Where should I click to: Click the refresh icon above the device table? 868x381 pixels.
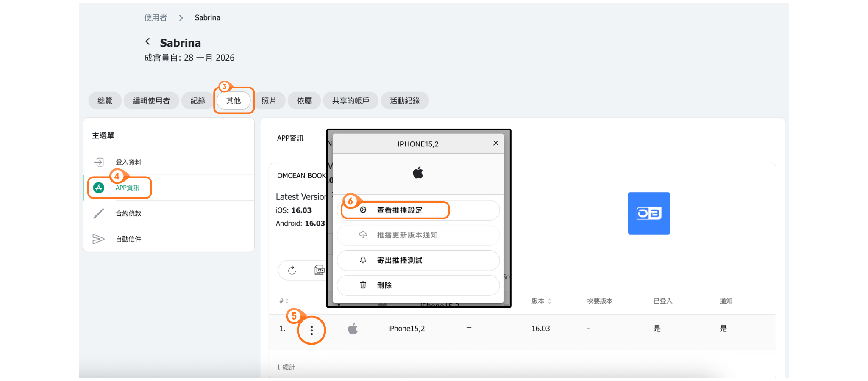pos(292,271)
